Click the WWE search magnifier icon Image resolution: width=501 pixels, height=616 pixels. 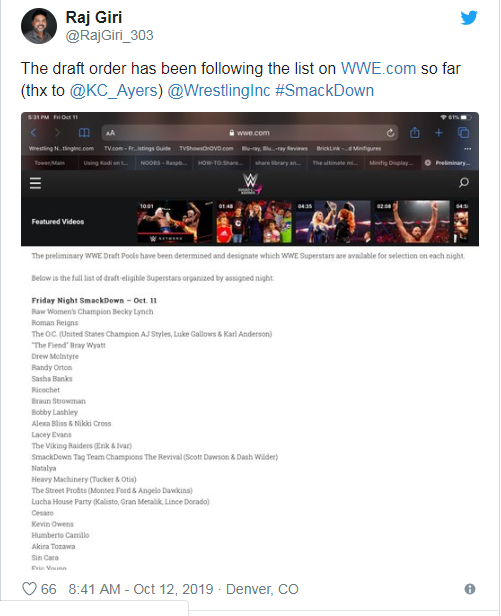point(464,182)
